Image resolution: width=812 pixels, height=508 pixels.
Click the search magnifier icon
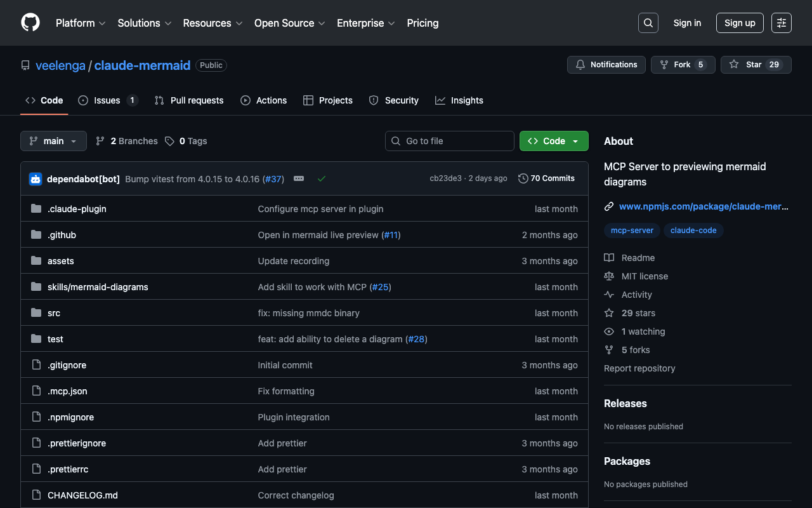648,23
